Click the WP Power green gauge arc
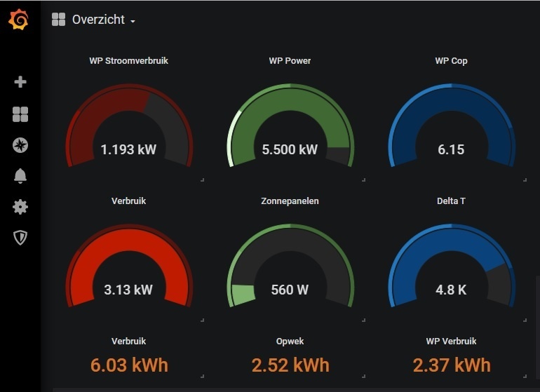Viewport: 540px width, 392px height. 290,98
